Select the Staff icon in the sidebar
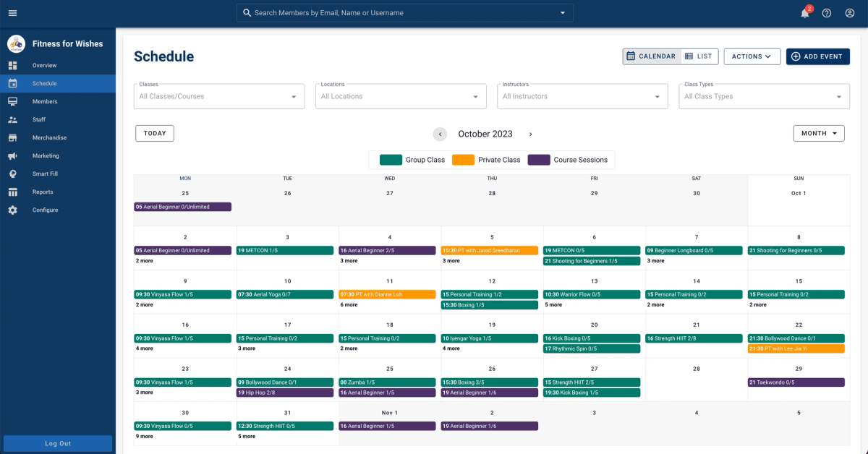This screenshot has height=454, width=868. [x=12, y=119]
